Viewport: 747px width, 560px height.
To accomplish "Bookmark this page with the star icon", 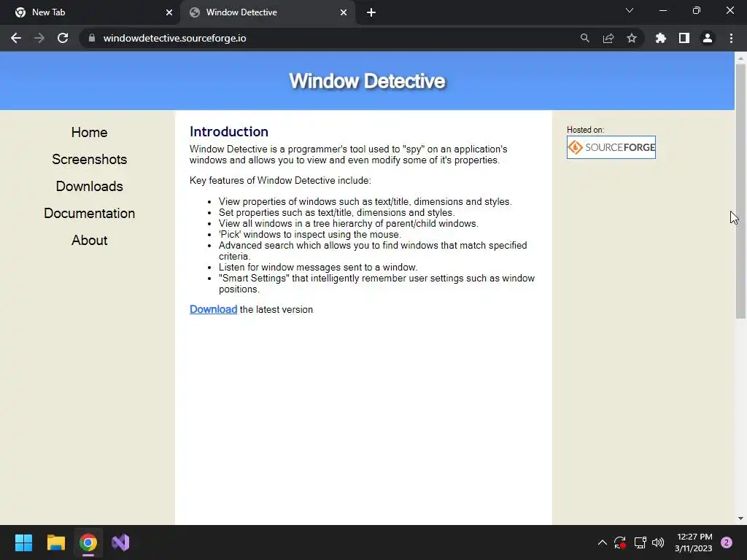I will (x=632, y=38).
